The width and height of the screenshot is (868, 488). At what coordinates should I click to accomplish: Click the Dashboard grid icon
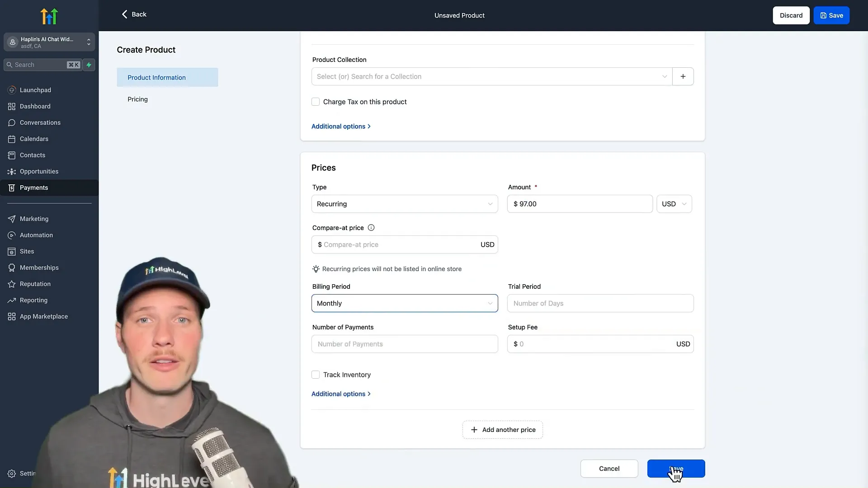12,106
